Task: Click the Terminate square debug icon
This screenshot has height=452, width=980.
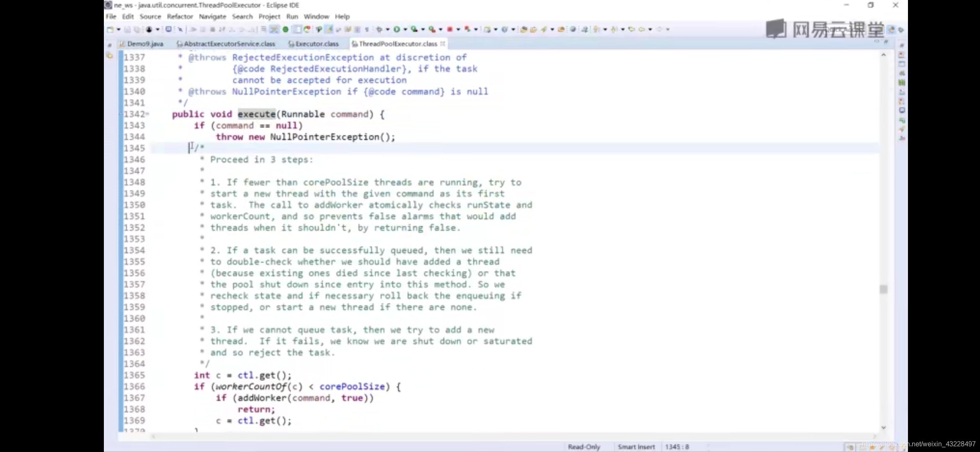Action: click(212, 29)
